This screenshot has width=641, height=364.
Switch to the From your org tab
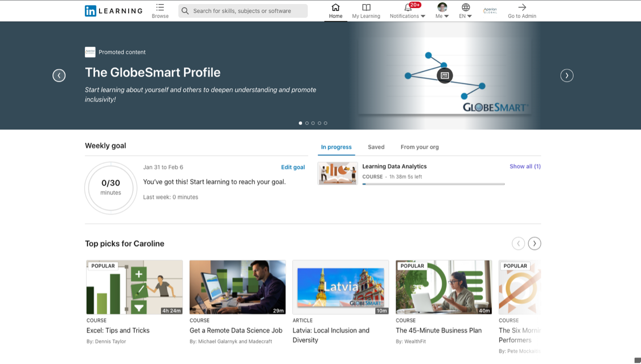[x=420, y=147]
